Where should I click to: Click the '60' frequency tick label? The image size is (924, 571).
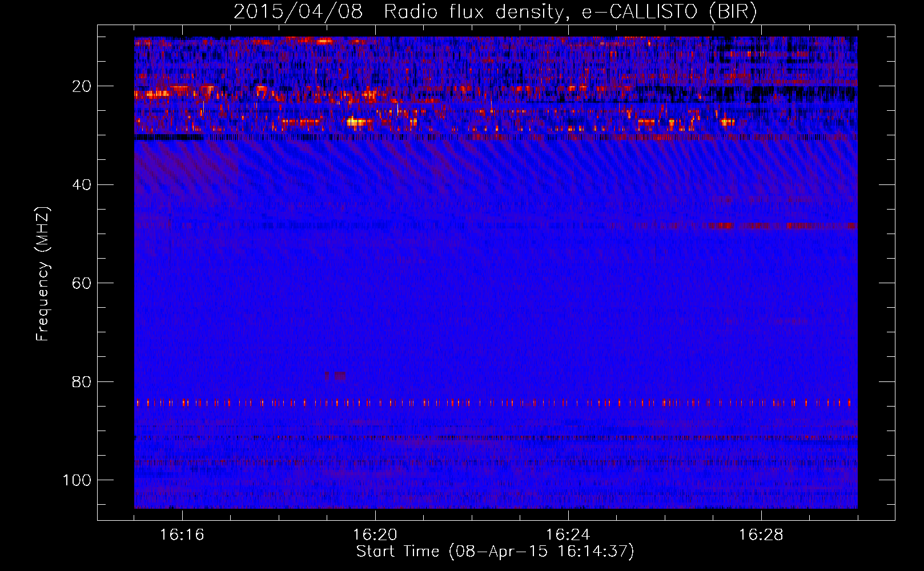coord(82,283)
